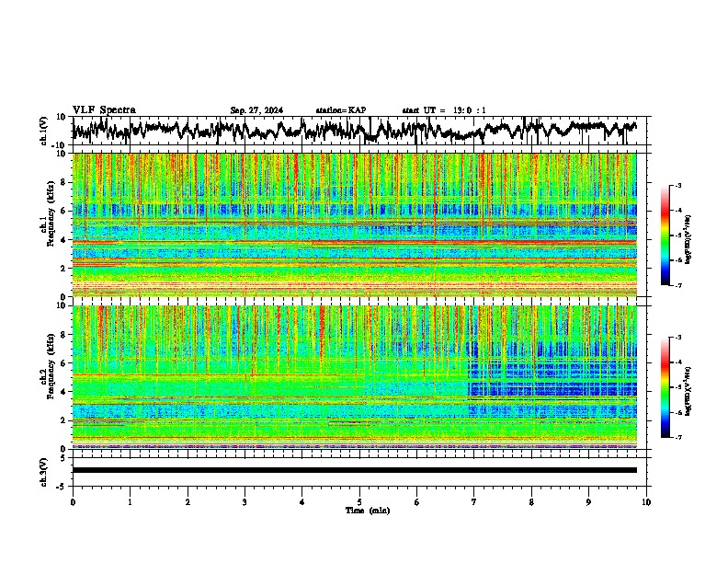Click the ch.1 "Frequency (kHz)" axis label
728x563 pixels.
pos(51,213)
